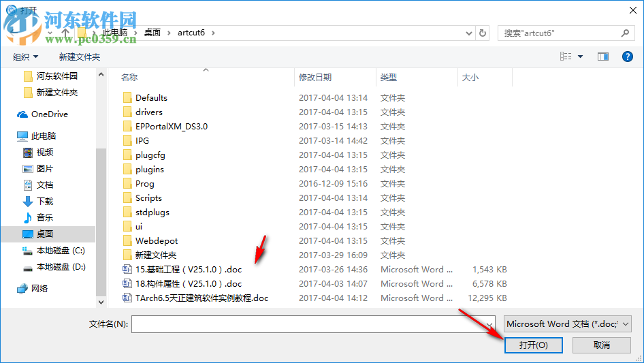Screen dimensions: 644x363
Task: Select the ui folder icon
Action: (127, 227)
